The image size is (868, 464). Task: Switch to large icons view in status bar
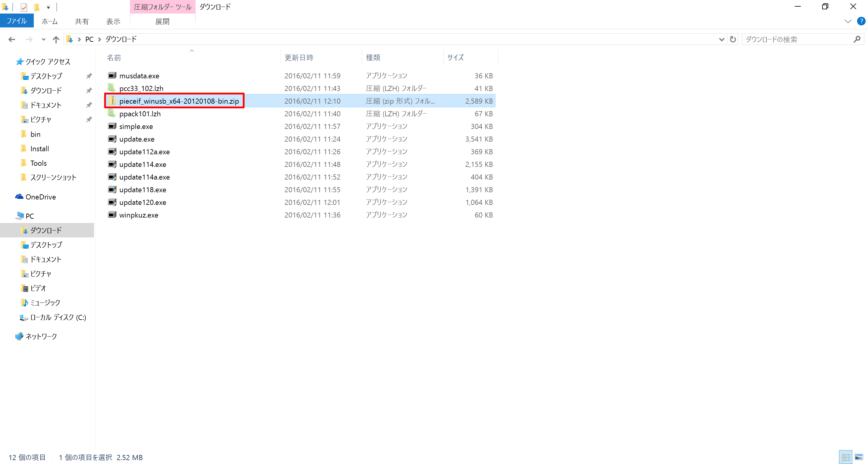[x=859, y=457]
